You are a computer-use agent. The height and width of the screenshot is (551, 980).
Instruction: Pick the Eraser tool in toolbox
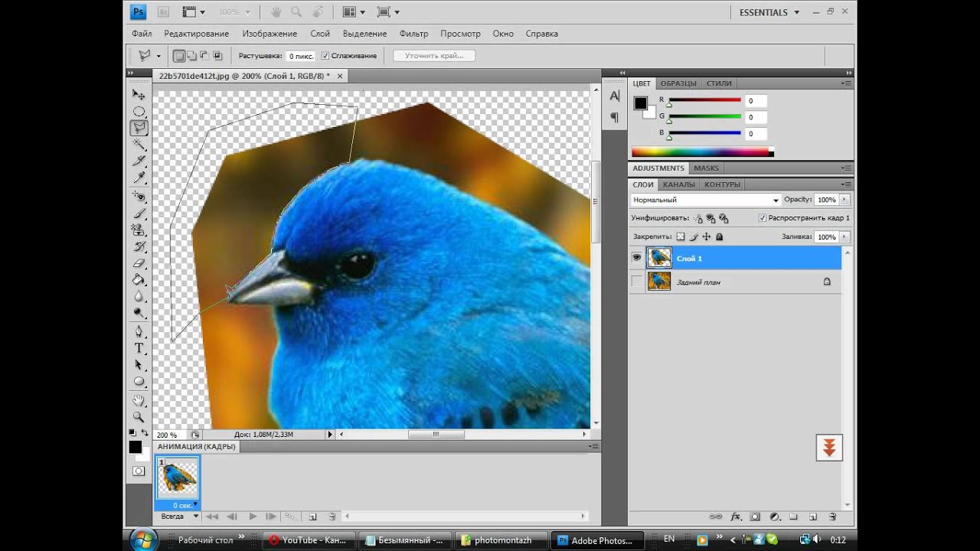coord(139,263)
